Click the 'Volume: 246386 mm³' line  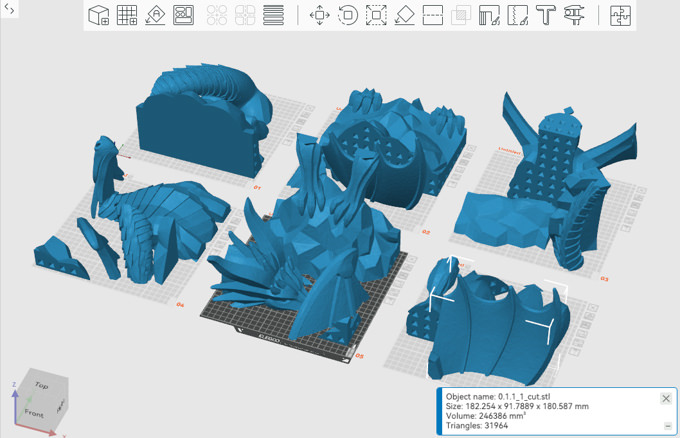[486, 416]
